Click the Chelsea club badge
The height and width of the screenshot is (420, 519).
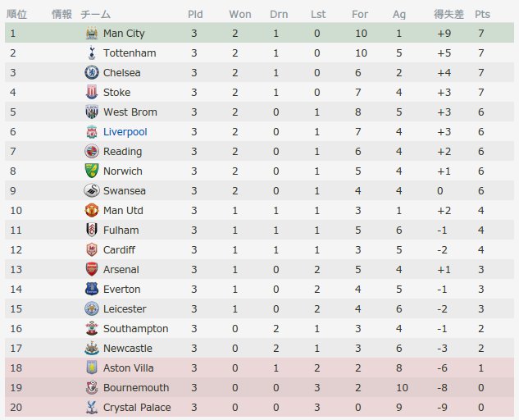(92, 72)
